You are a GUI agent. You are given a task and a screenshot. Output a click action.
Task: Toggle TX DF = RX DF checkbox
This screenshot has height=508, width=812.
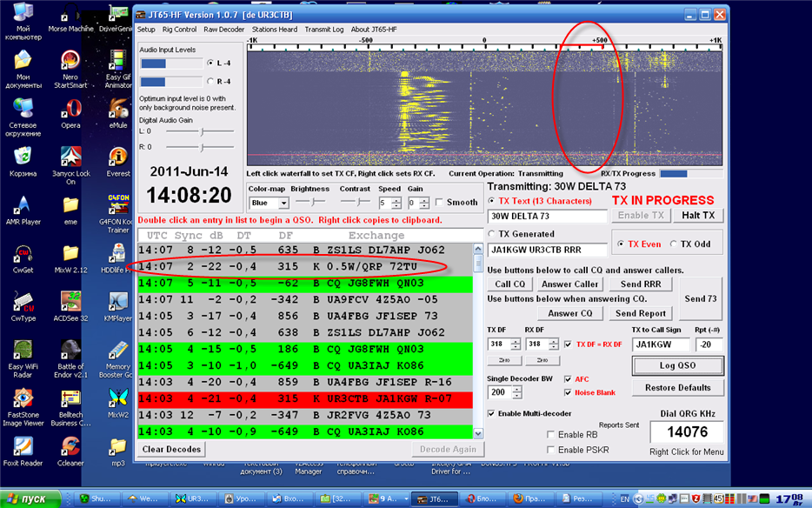(568, 344)
